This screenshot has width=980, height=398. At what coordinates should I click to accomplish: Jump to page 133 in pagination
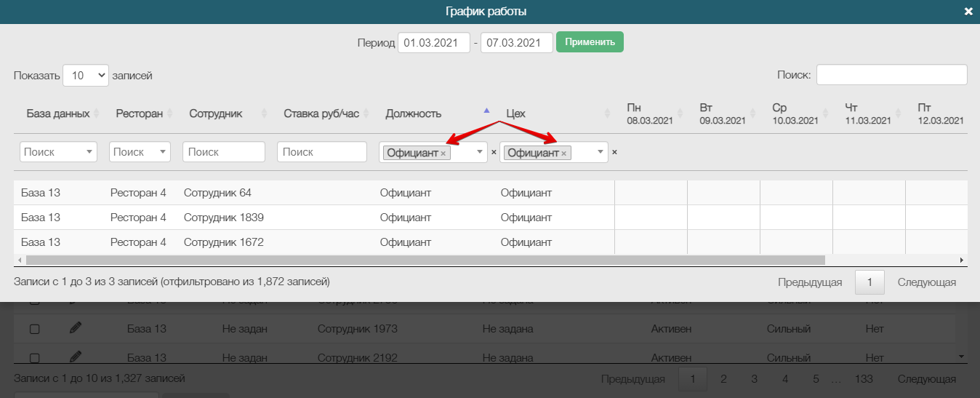tap(864, 378)
